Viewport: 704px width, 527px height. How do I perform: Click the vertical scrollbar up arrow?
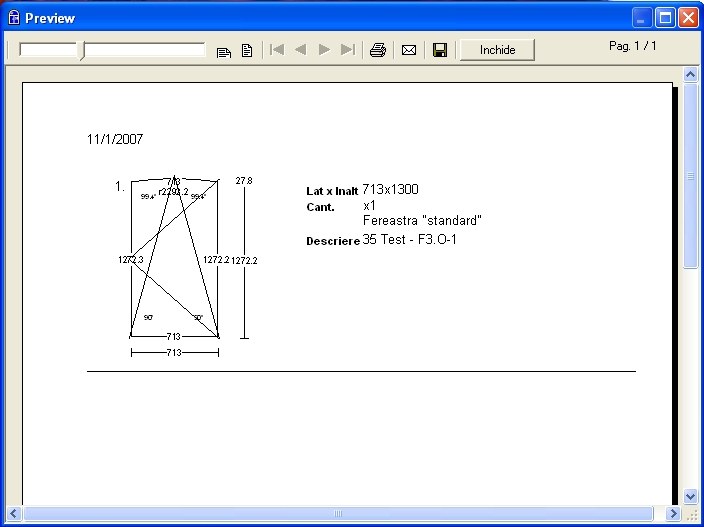[x=691, y=74]
